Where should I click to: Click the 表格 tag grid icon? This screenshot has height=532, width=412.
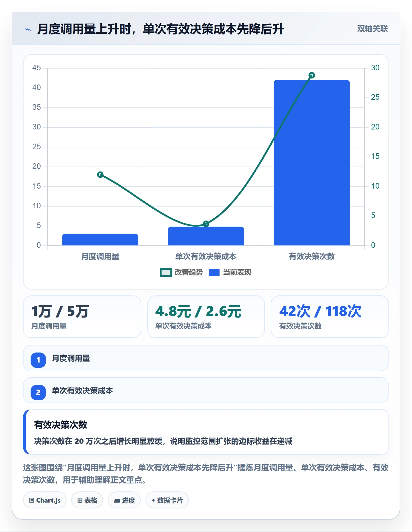click(80, 501)
